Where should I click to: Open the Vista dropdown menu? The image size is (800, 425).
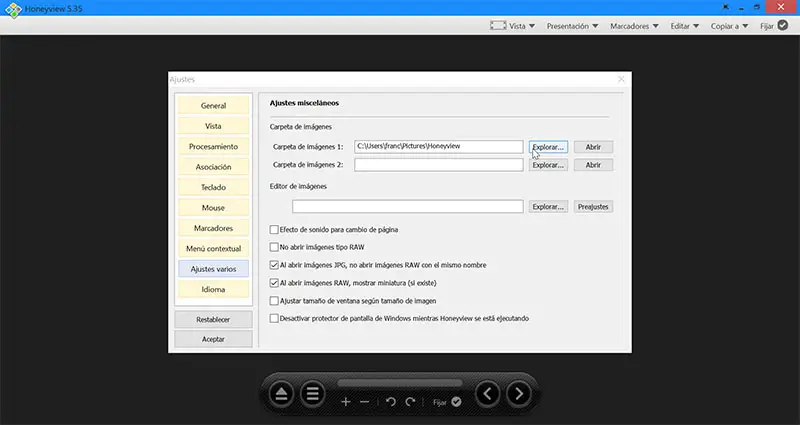(x=522, y=26)
